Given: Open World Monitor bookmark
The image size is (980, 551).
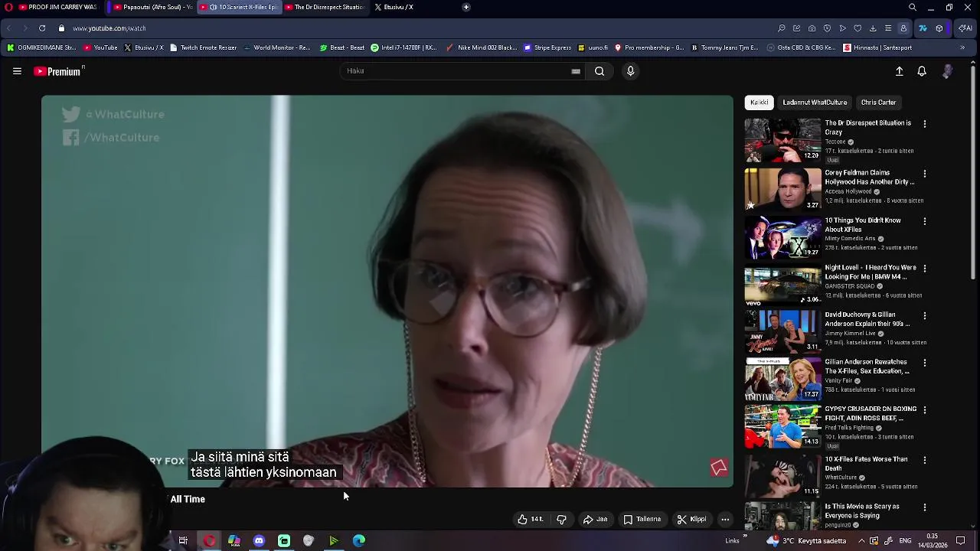Looking at the screenshot, I should point(277,47).
